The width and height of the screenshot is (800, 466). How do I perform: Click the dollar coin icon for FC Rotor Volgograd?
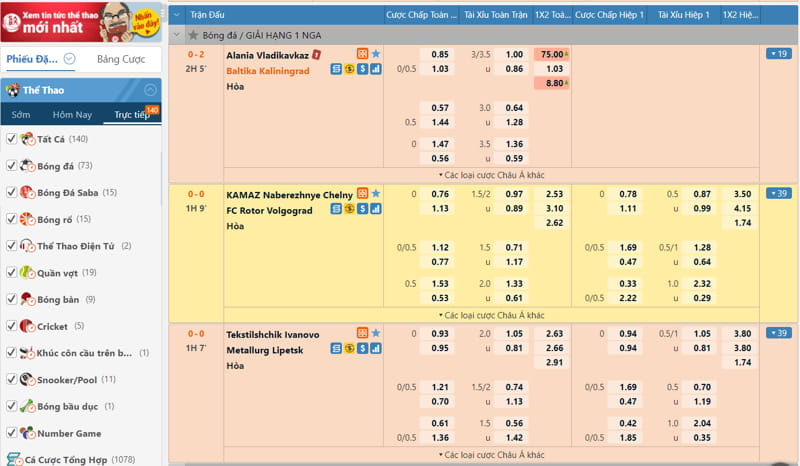point(349,210)
